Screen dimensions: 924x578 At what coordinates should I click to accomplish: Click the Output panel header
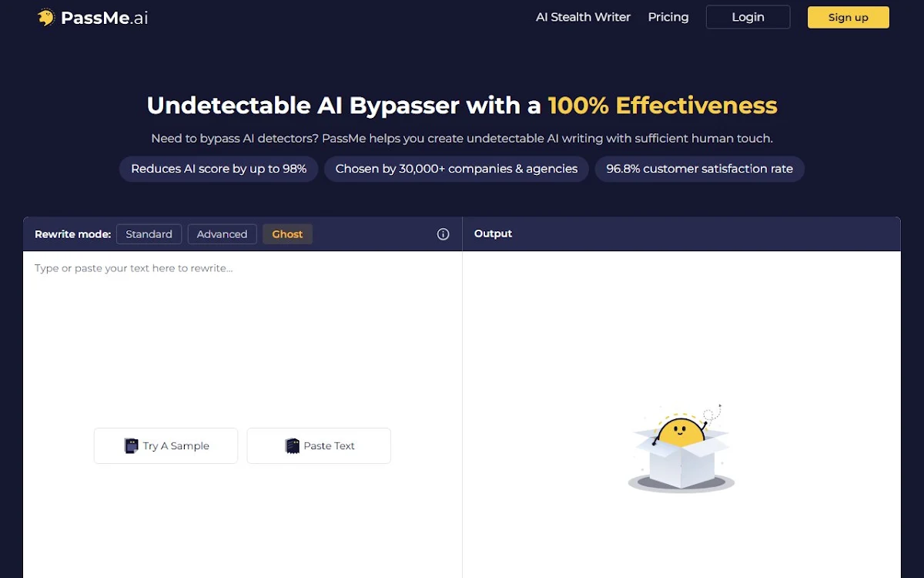681,234
